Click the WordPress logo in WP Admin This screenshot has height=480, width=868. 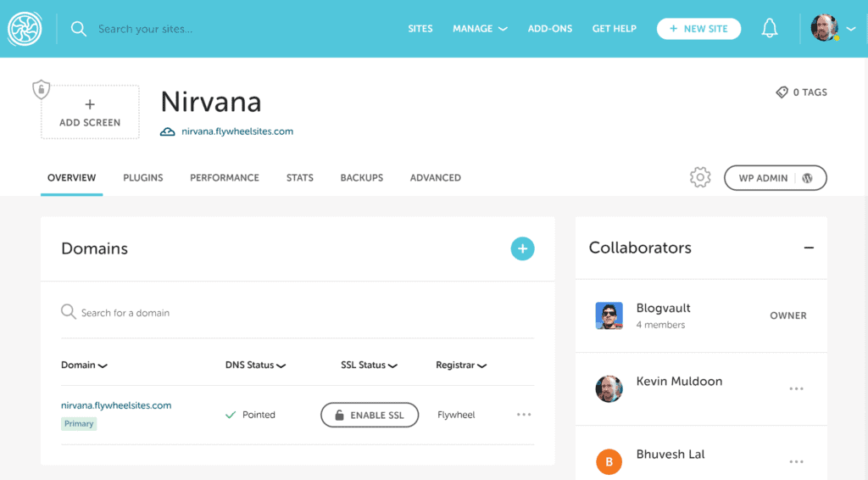coord(808,178)
